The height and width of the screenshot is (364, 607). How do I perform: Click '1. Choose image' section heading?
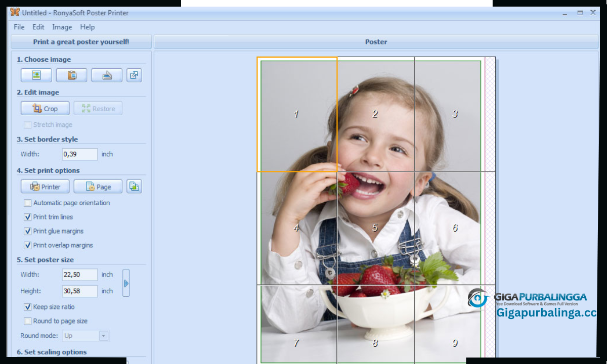44,59
